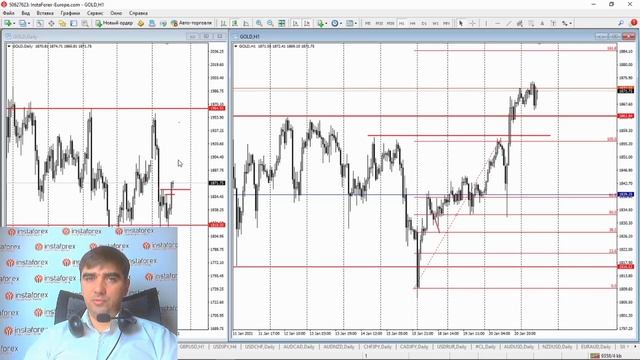Open the Сервис menu
640x360 pixels.
coord(95,13)
